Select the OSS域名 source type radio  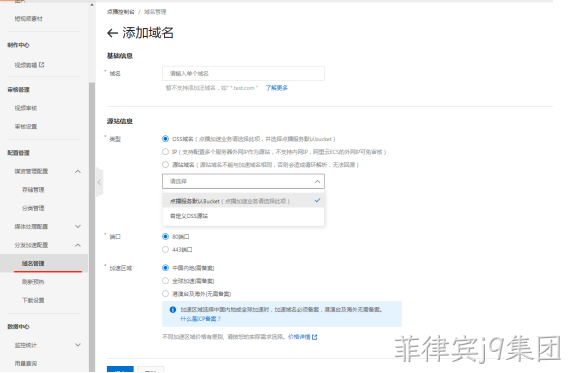click(x=165, y=139)
